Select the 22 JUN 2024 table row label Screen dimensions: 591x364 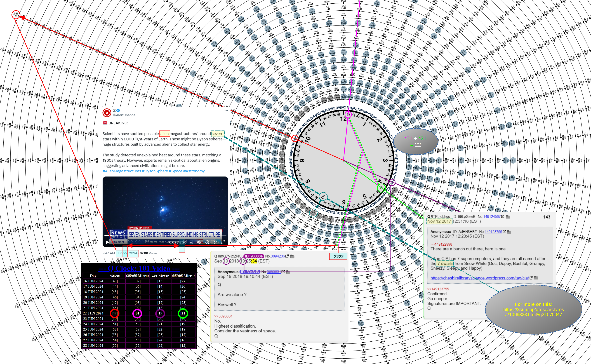coord(93,313)
